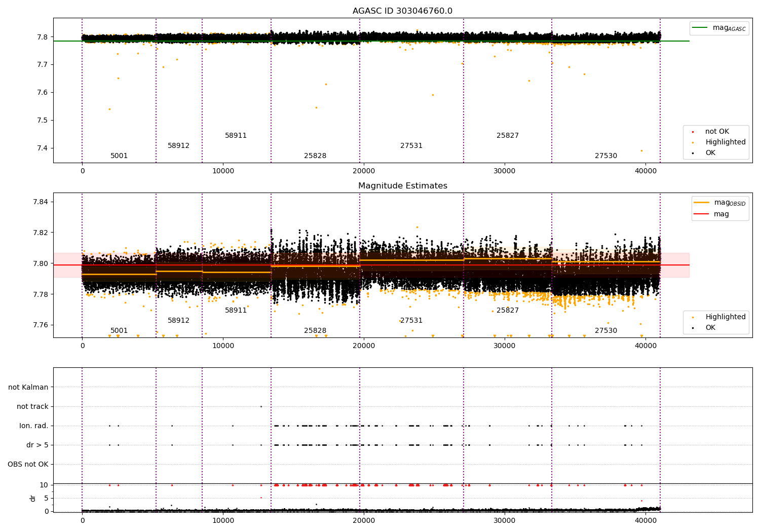The image size is (760, 532).
Task: Click the 20000 x-tick on bottom plot
Action: click(x=364, y=521)
